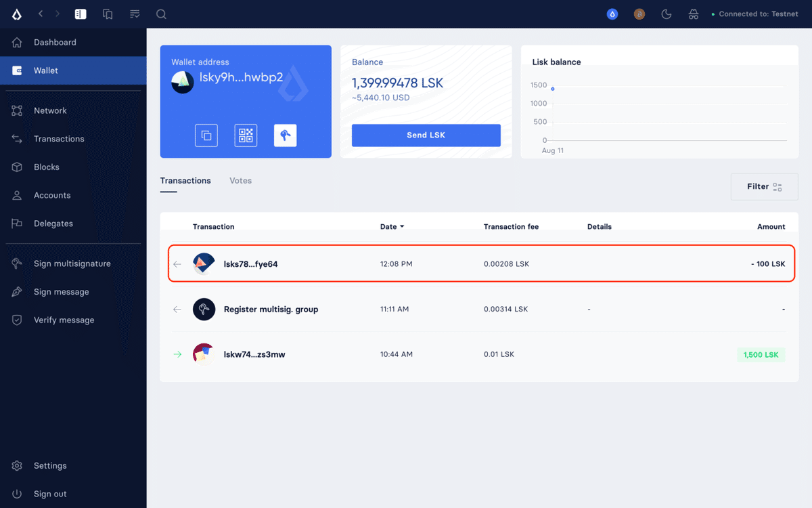Click the 0.00314 LSK fee
This screenshot has height=508, width=812.
[x=505, y=309]
